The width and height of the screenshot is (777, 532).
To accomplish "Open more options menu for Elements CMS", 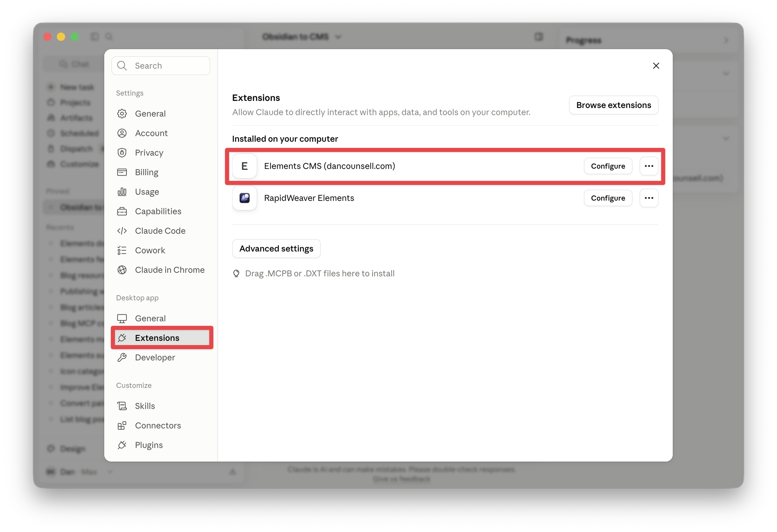I will (648, 166).
